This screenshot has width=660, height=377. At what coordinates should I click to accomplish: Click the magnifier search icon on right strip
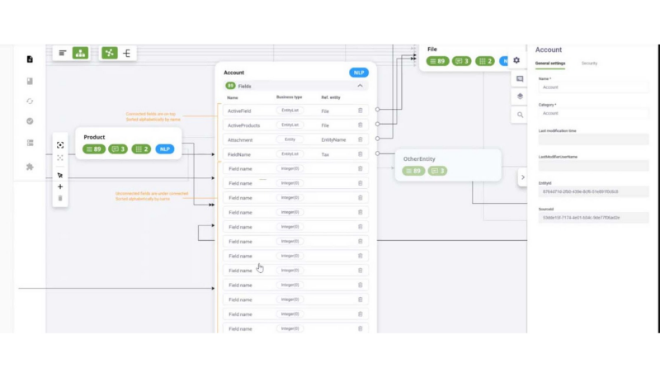coord(520,114)
